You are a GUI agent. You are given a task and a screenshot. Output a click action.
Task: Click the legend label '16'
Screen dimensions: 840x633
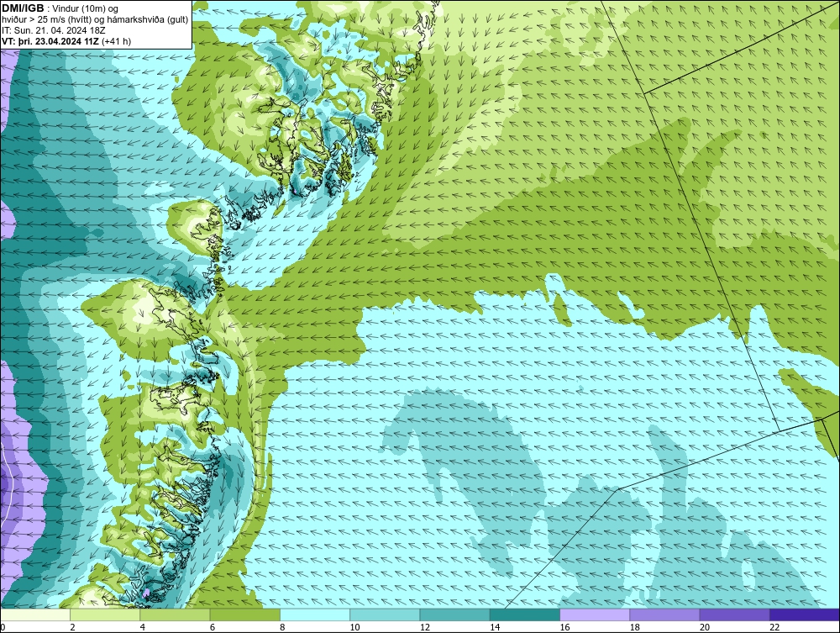click(x=564, y=628)
